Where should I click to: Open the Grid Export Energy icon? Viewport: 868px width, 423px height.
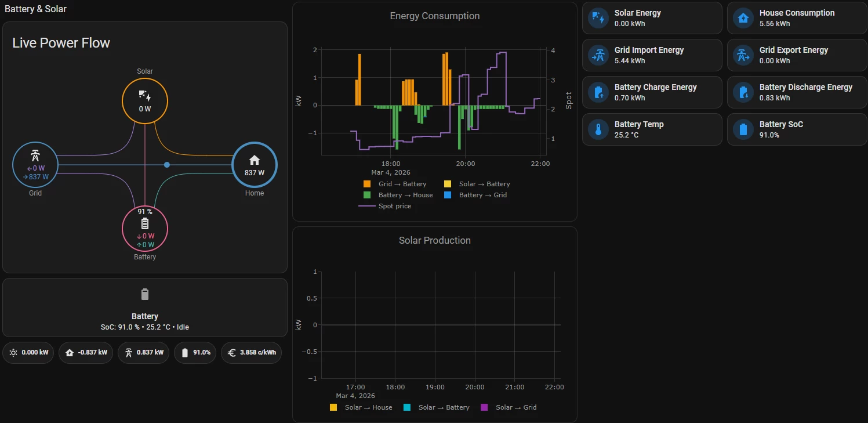(x=743, y=55)
